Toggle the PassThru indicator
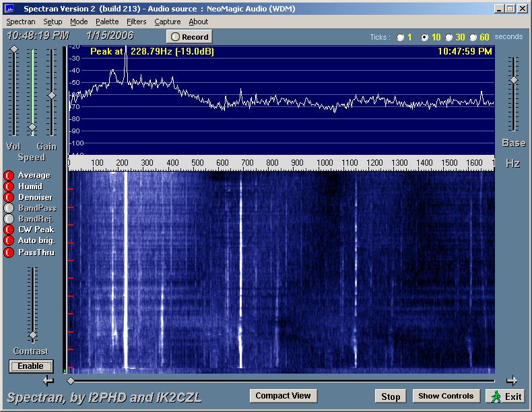Screen dimensions: 532x412 9,252
